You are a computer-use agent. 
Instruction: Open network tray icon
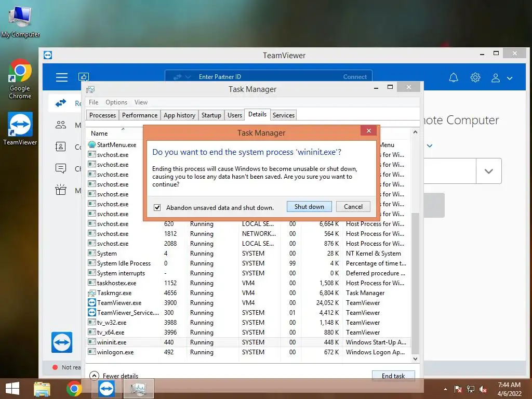coord(471,389)
